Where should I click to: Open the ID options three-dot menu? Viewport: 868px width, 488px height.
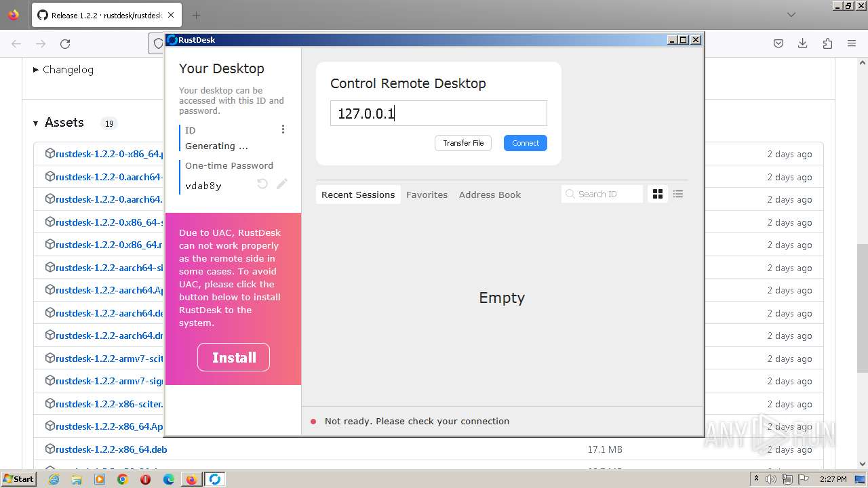coord(283,129)
